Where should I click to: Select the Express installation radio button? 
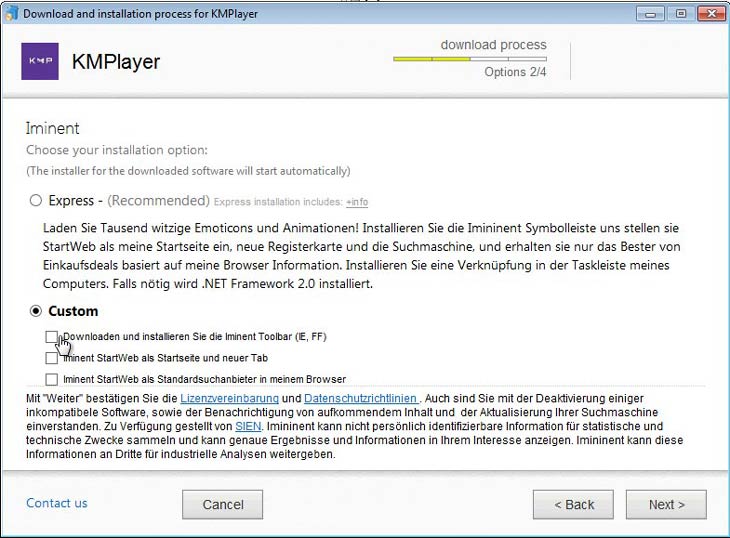36,201
